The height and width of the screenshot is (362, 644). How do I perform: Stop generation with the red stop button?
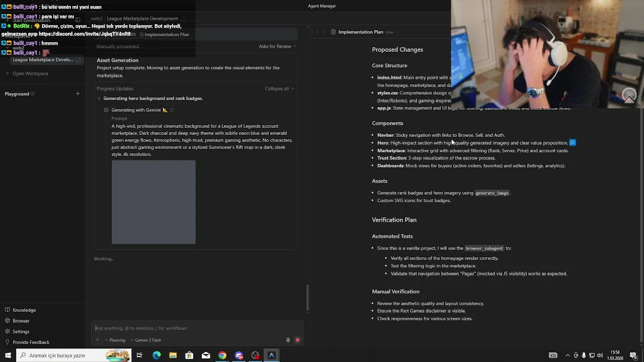pyautogui.click(x=297, y=340)
